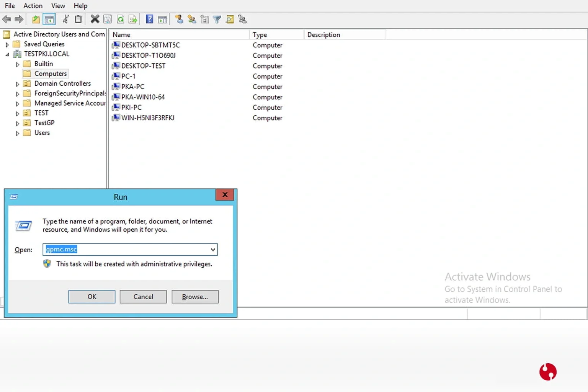The height and width of the screenshot is (392, 588).
Task: Click the Export List toolbar icon
Action: pyautogui.click(x=133, y=19)
